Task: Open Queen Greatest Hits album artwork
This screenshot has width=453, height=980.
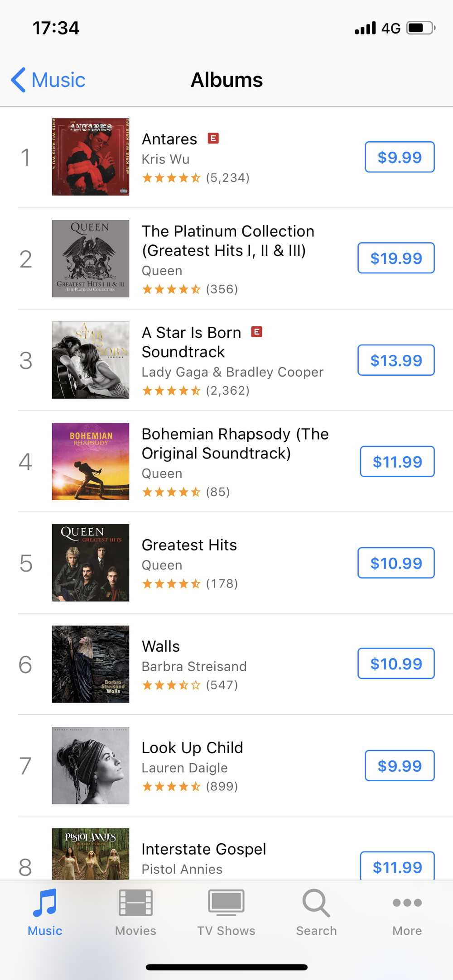Action: tap(91, 563)
